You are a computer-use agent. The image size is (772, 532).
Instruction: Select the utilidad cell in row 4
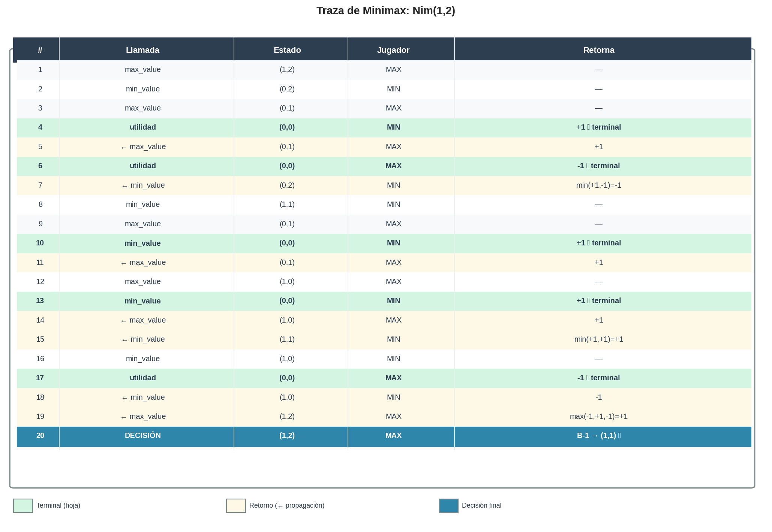tap(142, 127)
